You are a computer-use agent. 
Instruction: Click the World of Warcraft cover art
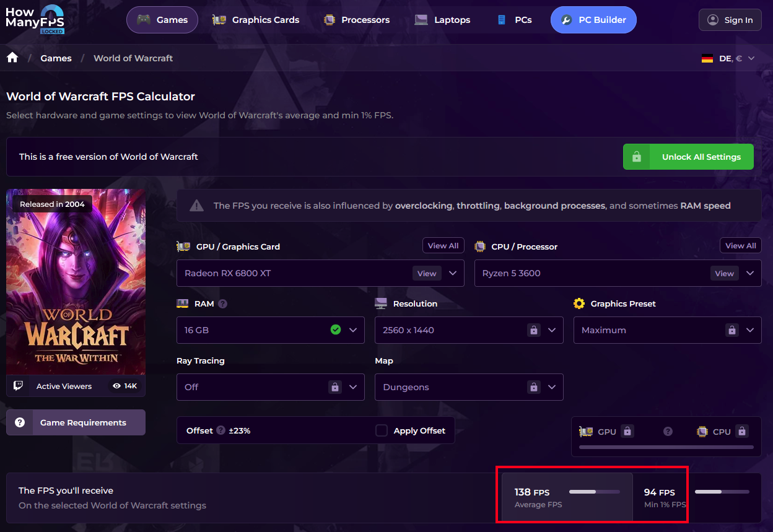76,282
